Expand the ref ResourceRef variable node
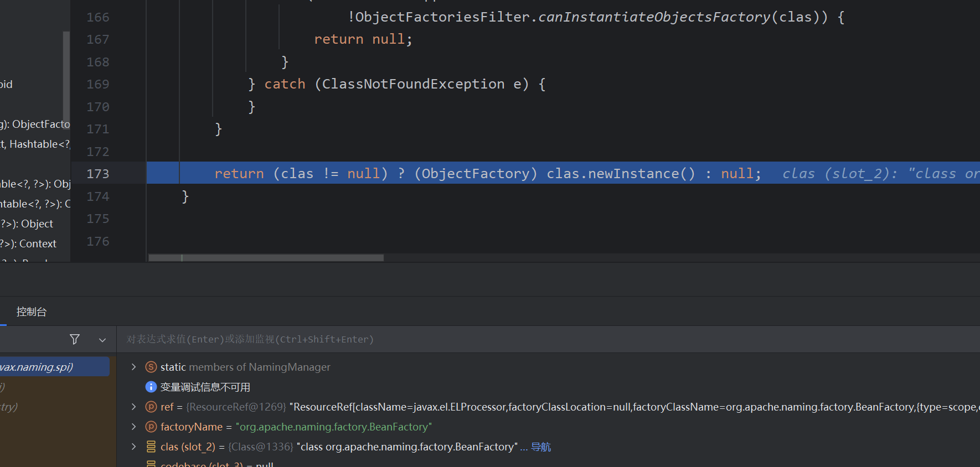The height and width of the screenshot is (467, 980). click(x=133, y=407)
